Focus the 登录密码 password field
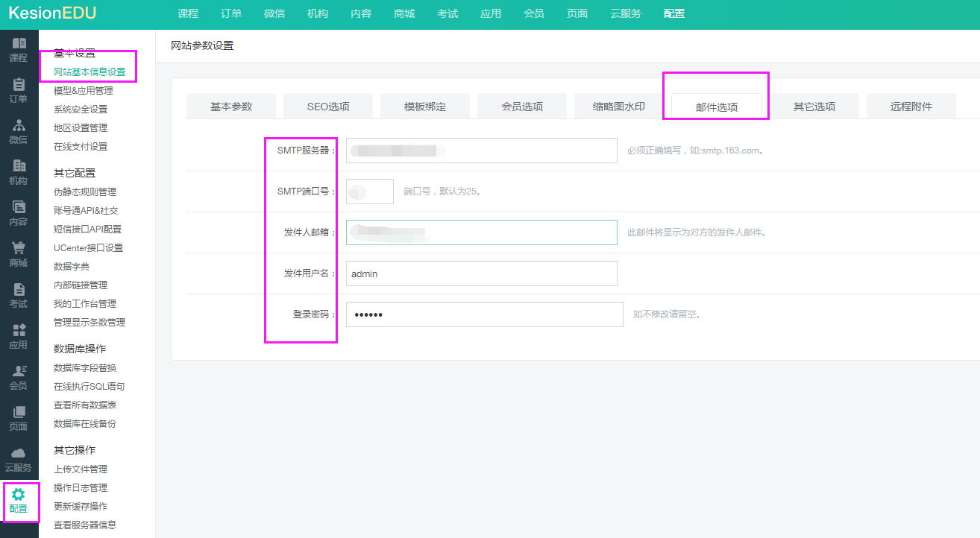 click(484, 314)
